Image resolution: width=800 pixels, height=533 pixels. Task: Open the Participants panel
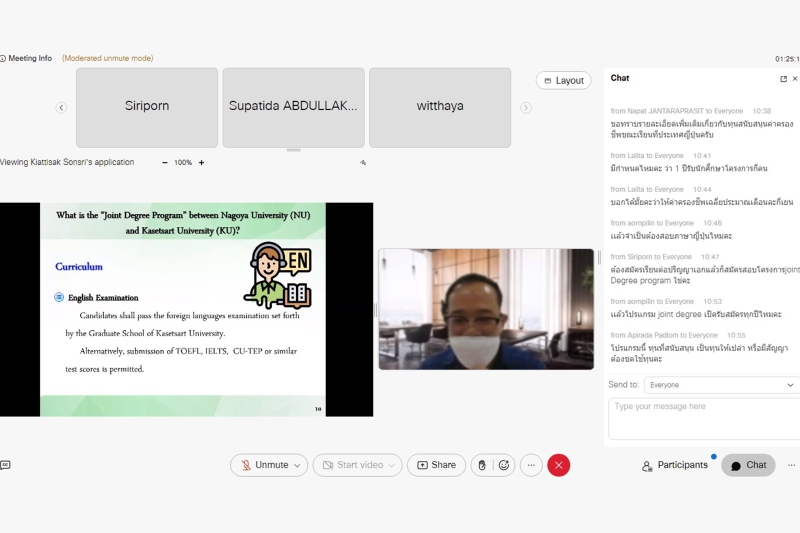(675, 465)
